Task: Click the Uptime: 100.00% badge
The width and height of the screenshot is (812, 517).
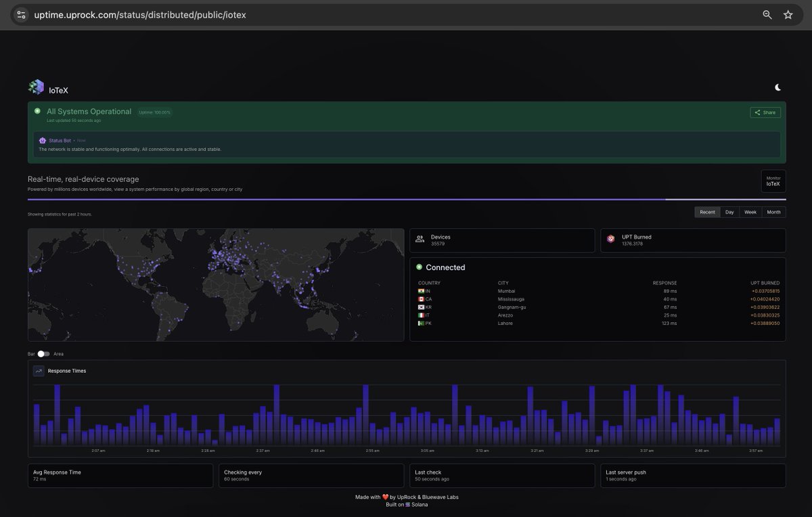Action: click(x=155, y=112)
